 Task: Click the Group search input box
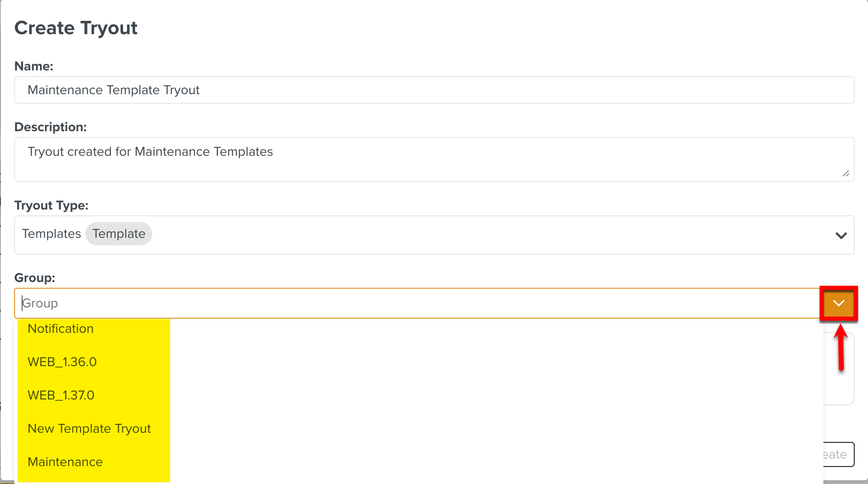click(417, 303)
